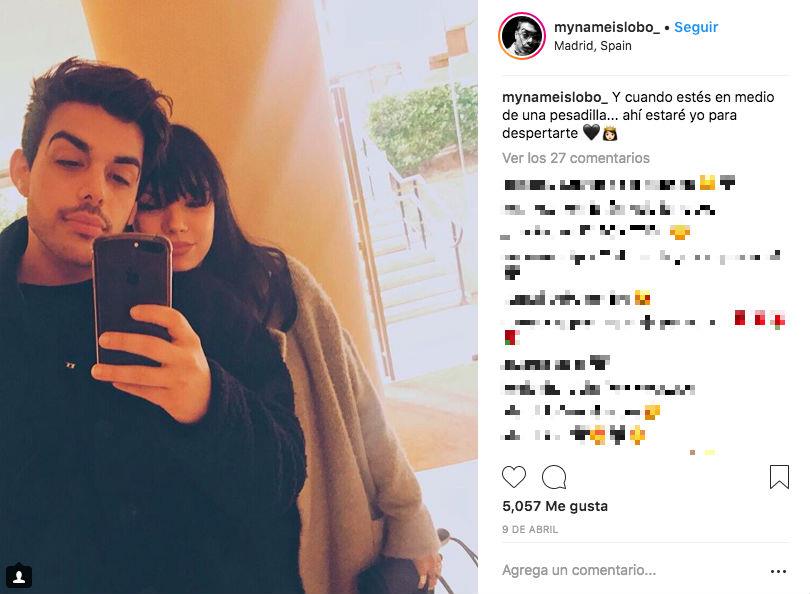Select the blurred comment with kiss emoji
The image size is (810, 594).
(x=577, y=299)
